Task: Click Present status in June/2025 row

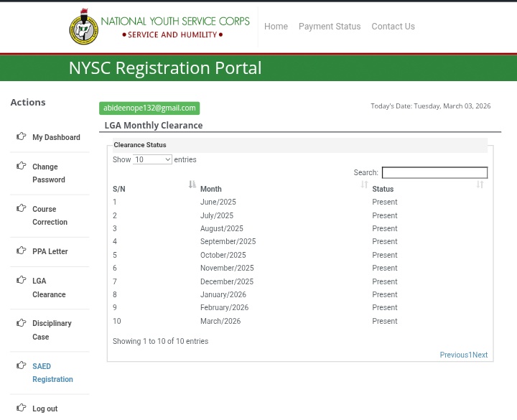Action: coord(385,202)
